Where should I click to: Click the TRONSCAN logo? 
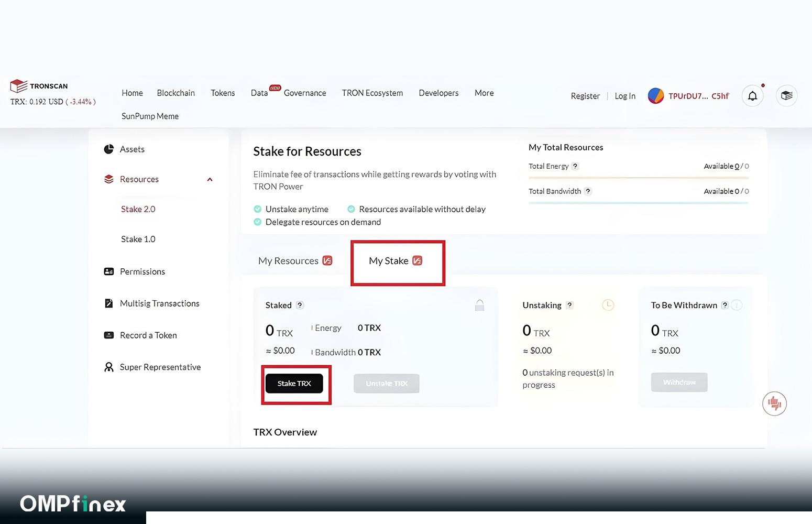pos(39,86)
